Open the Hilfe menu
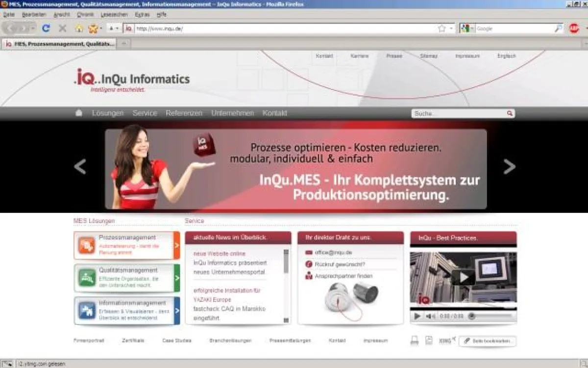Viewport: 588px width, 368px height. (162, 15)
